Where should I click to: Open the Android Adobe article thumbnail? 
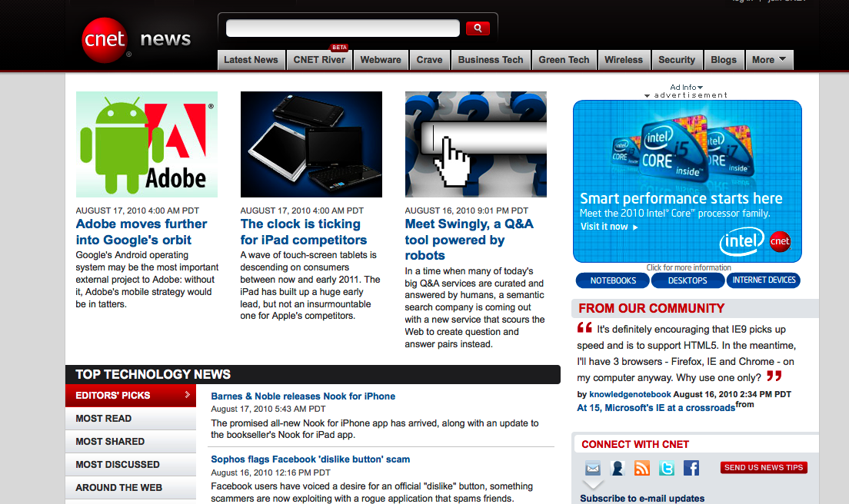(x=147, y=144)
